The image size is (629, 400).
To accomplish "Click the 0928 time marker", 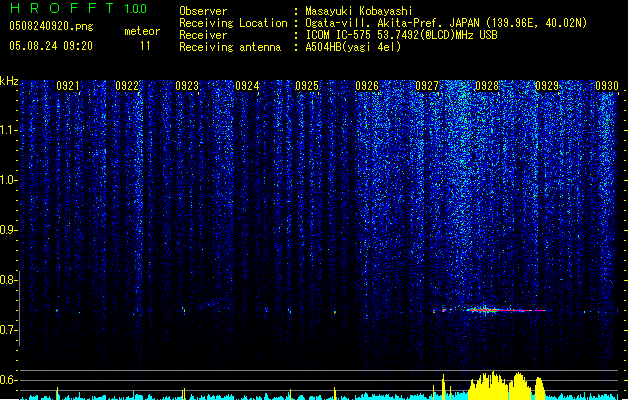I will (487, 86).
